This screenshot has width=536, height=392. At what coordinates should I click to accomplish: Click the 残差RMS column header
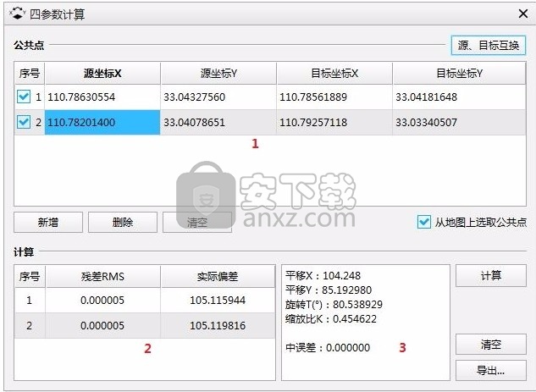click(102, 276)
